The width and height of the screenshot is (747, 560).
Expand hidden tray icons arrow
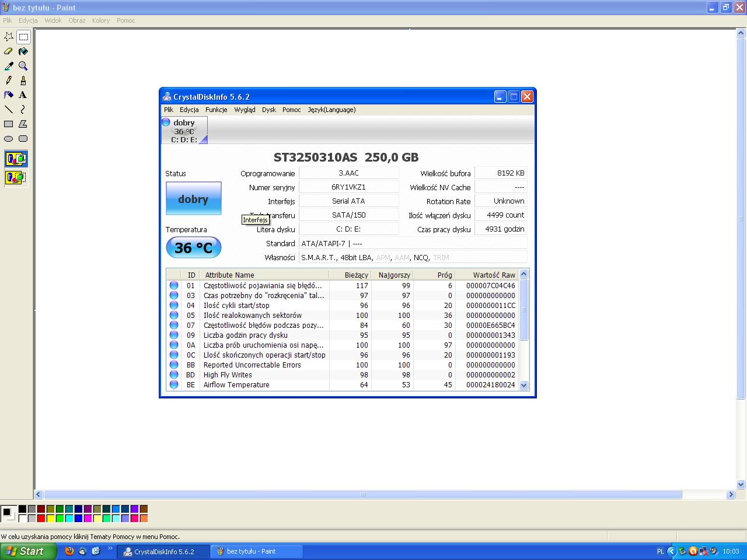point(672,551)
